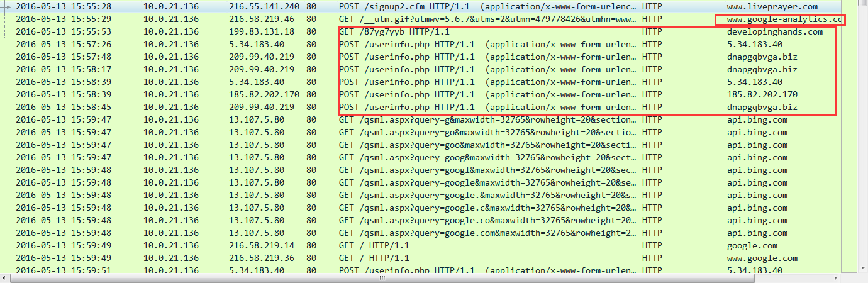Select the GET /__utm.gif request info

click(x=486, y=19)
